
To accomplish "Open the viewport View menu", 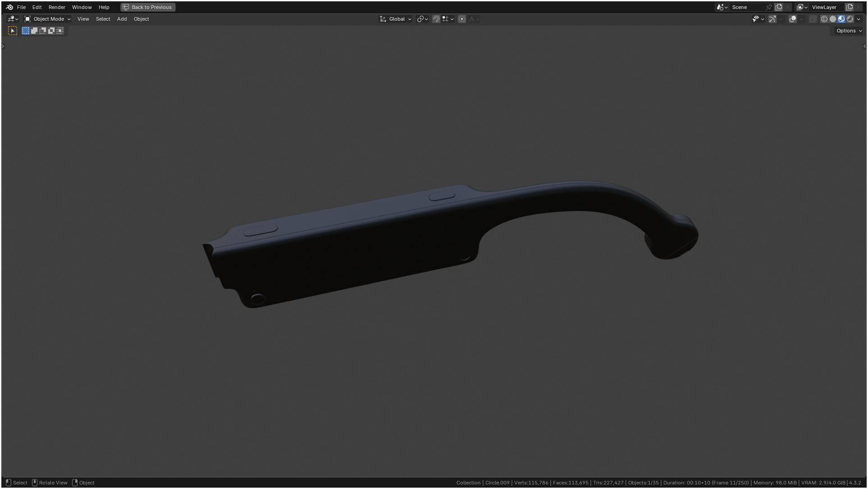I will (83, 19).
